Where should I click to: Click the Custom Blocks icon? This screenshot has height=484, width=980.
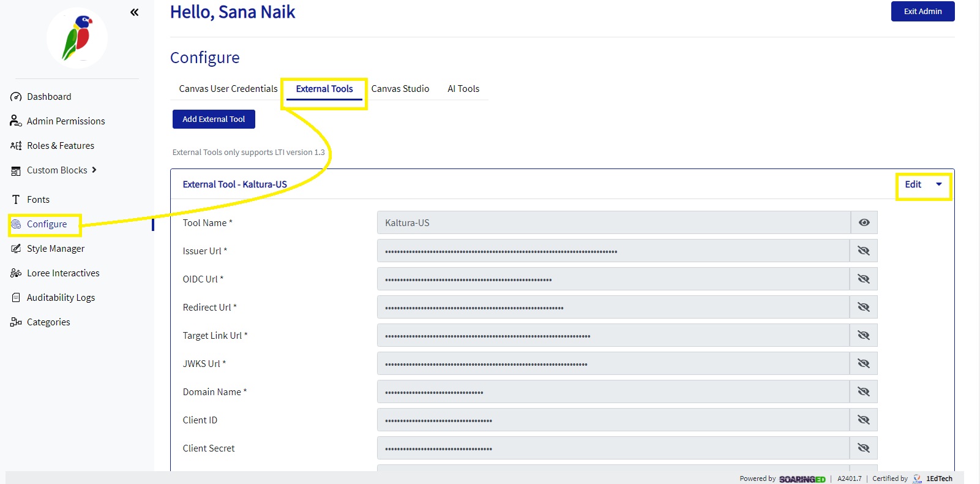click(x=16, y=171)
